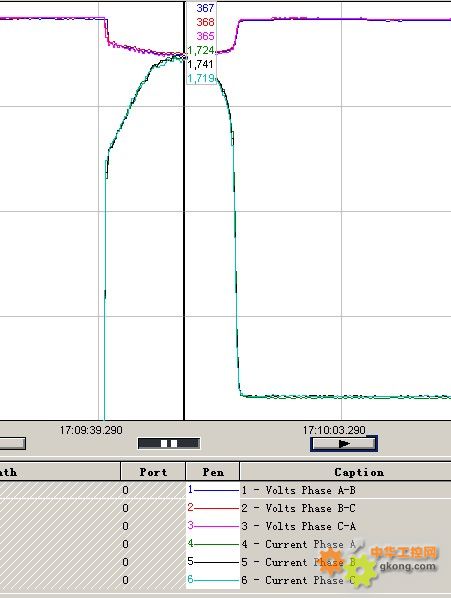Image resolution: width=451 pixels, height=598 pixels.
Task: Select pen 2 red line swatch
Action: pos(213,508)
